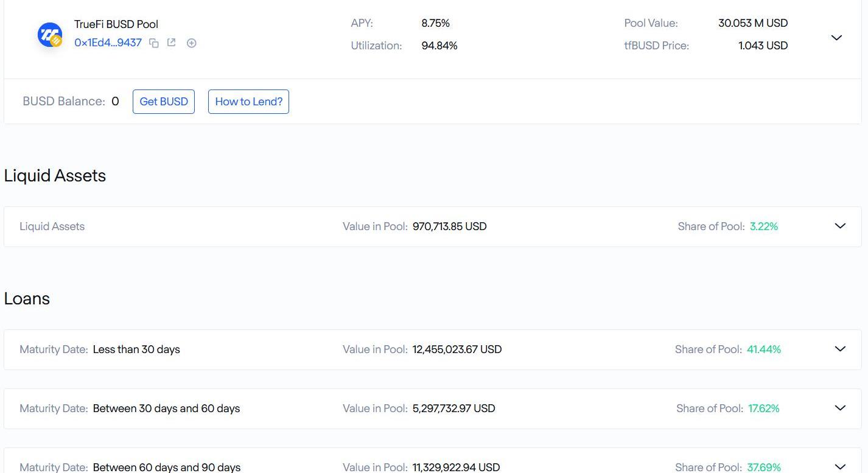Expand the Liquid Assets row chevron
The width and height of the screenshot is (868, 473).
click(x=840, y=226)
